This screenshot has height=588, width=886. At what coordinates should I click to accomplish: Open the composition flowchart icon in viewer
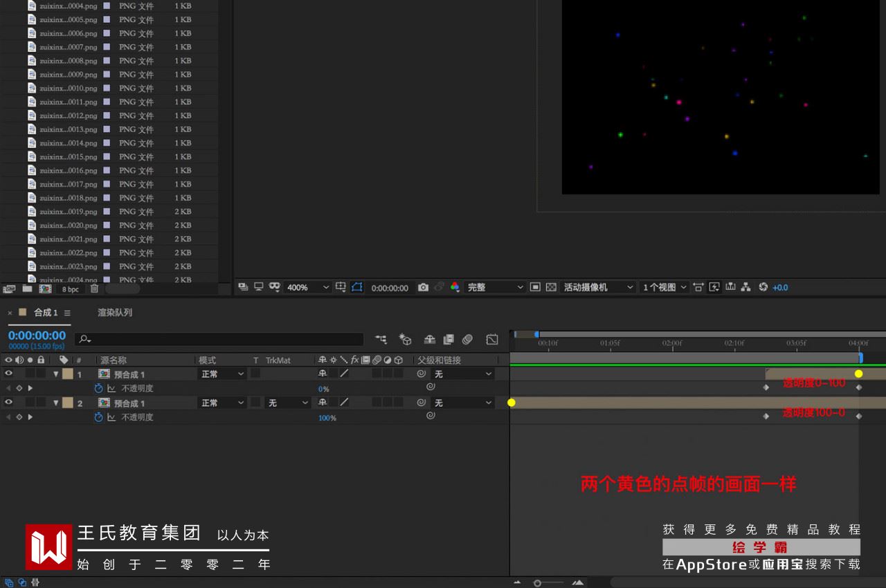745,287
